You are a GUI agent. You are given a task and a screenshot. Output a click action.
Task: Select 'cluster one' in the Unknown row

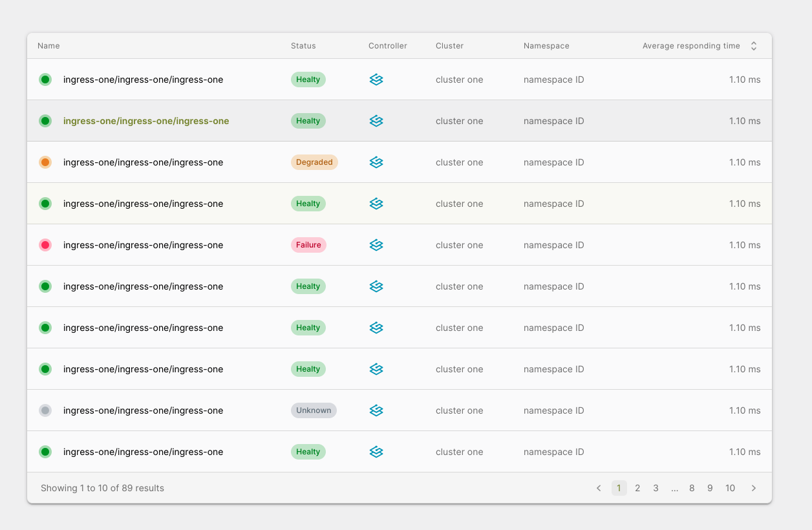click(460, 410)
